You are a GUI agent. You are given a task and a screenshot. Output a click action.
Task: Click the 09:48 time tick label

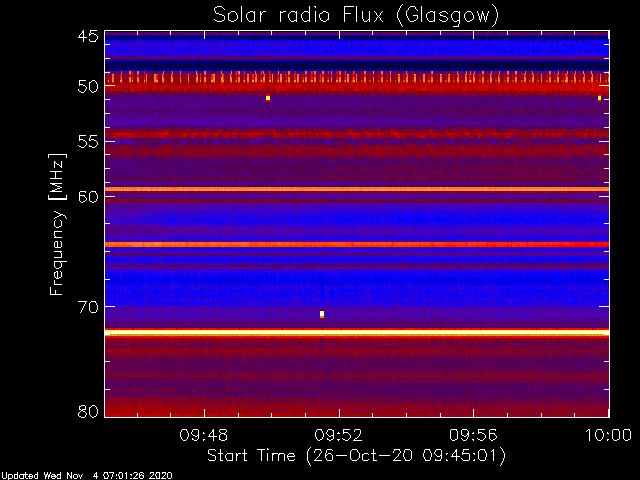[x=204, y=436]
